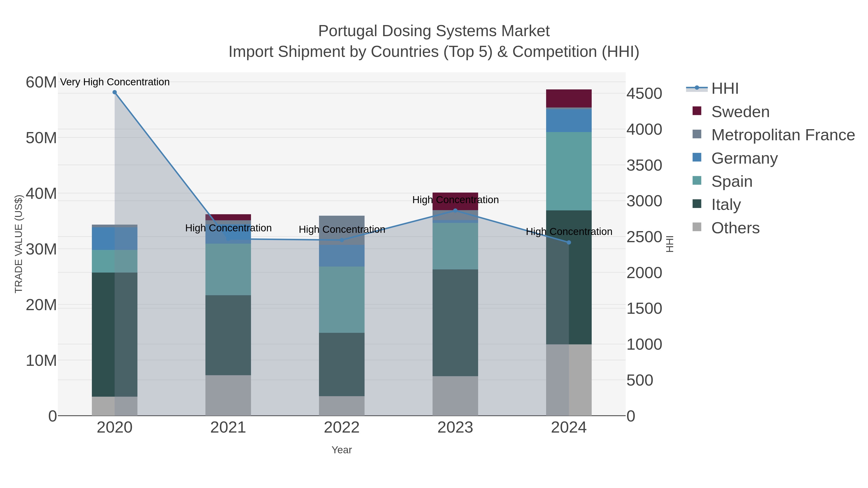Click the 2023 x-axis tick label

[x=455, y=428]
